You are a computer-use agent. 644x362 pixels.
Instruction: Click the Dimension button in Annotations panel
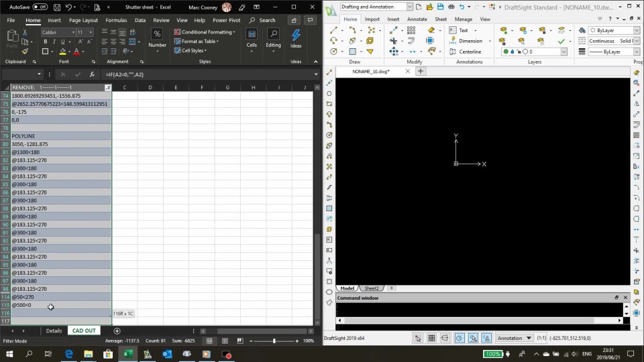(466, 41)
